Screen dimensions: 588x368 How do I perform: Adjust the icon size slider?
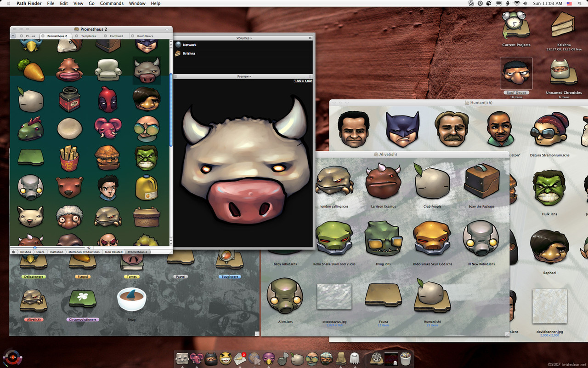point(35,247)
